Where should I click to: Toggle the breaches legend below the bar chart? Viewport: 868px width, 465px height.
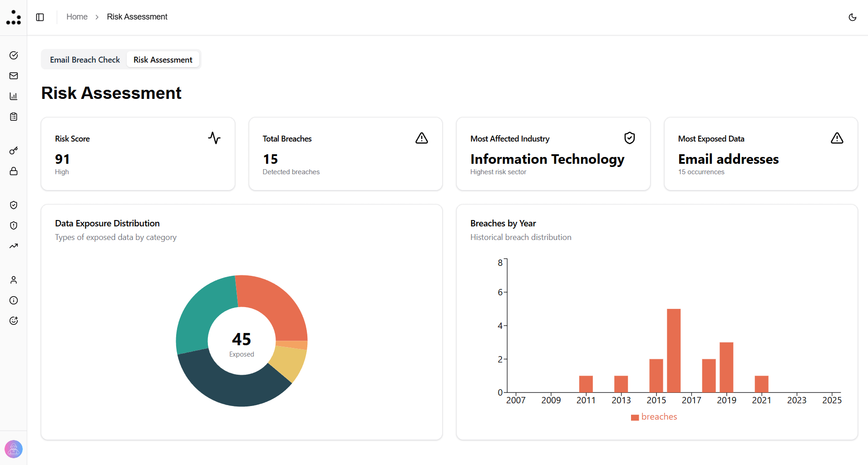point(654,416)
